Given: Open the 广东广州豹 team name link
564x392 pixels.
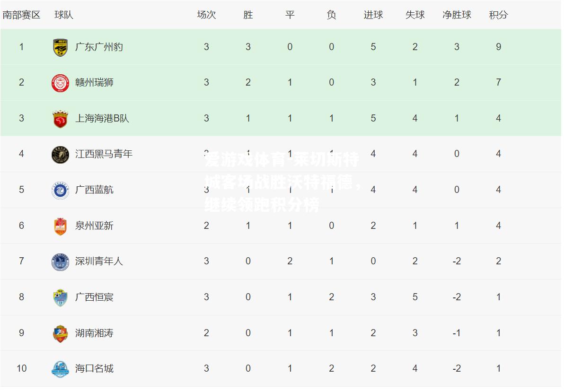Looking at the screenshot, I should point(99,47).
